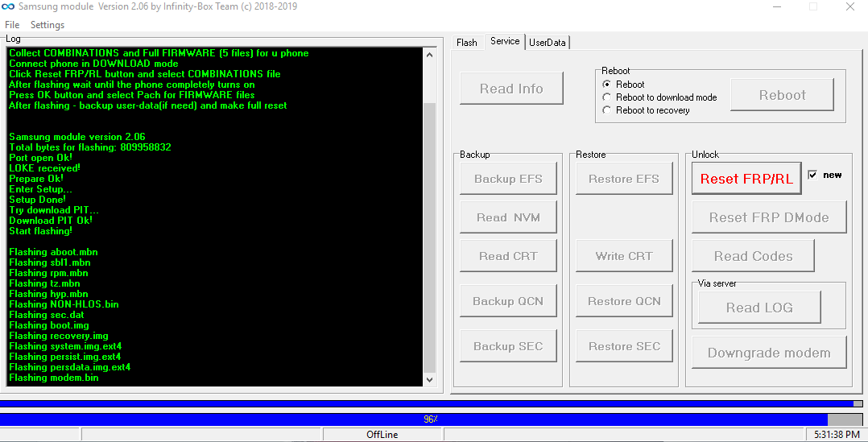Click log line 'Flashing recovery.img'
This screenshot has width=868, height=442.
59,336
